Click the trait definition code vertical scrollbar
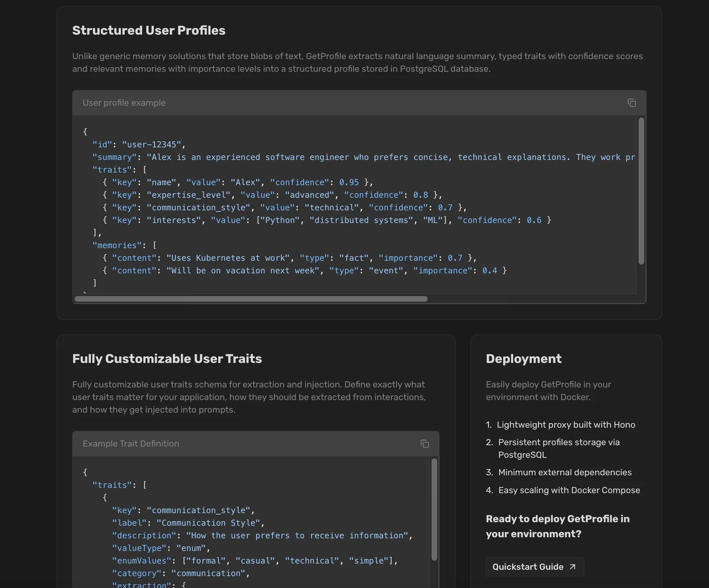Screen dimensions: 709x588 click(x=434, y=509)
